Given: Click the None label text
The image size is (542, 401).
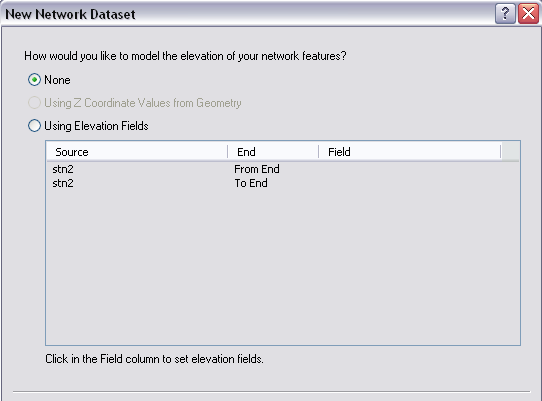Looking at the screenshot, I should pos(57,80).
